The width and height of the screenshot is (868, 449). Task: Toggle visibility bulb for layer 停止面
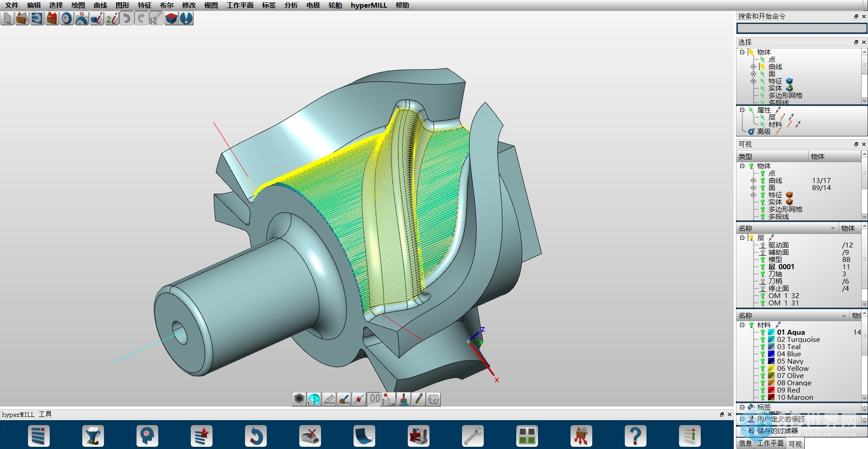(763, 289)
